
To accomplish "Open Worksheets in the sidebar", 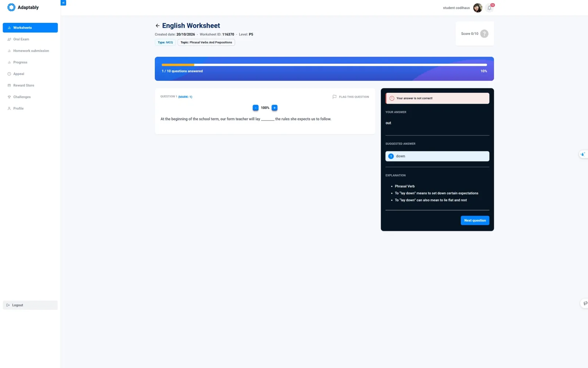I will click(30, 28).
